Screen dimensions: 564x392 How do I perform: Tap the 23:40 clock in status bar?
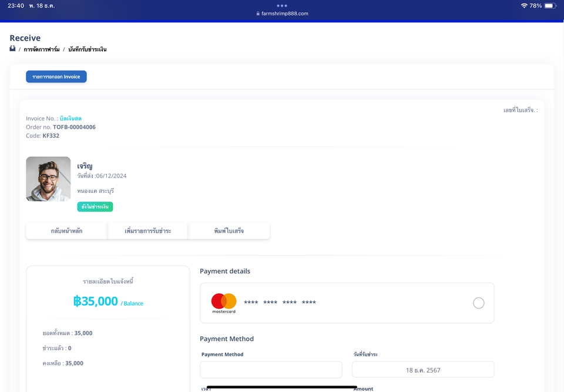coord(16,6)
